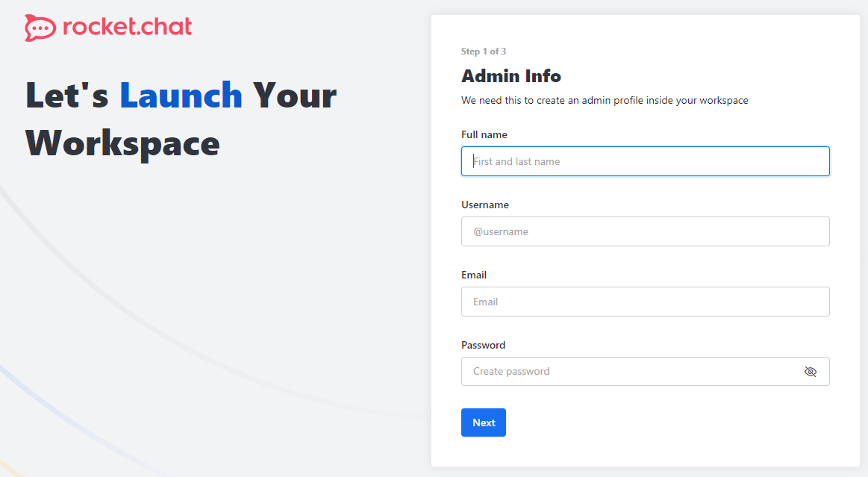
Task: Click the "Workspace" word in the headline
Action: pos(123,143)
